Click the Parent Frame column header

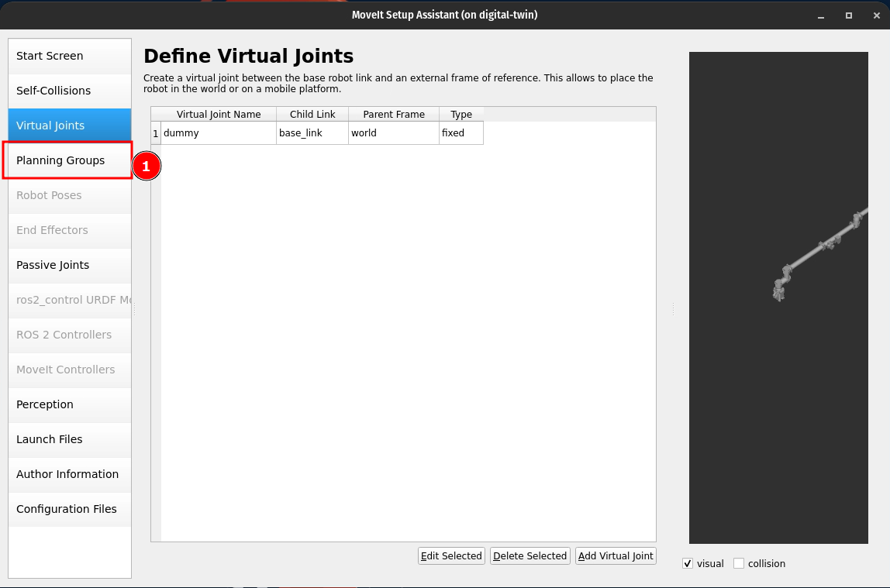tap(394, 114)
